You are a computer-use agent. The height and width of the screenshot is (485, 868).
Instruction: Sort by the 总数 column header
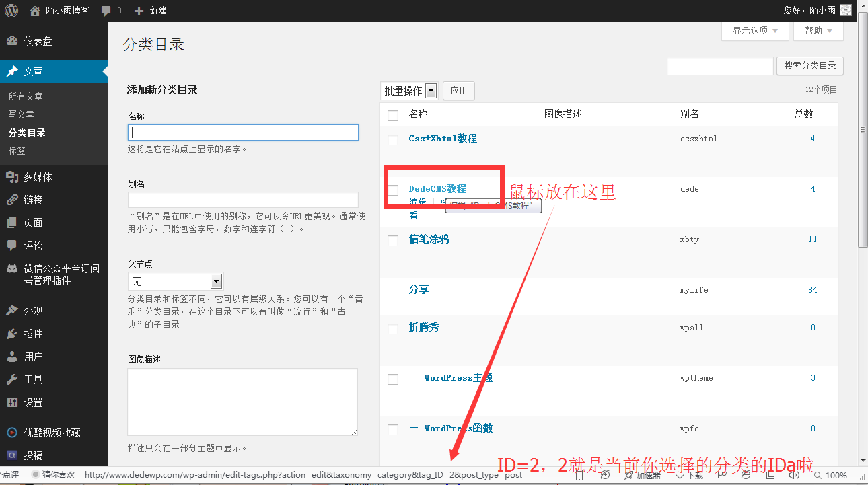point(804,114)
